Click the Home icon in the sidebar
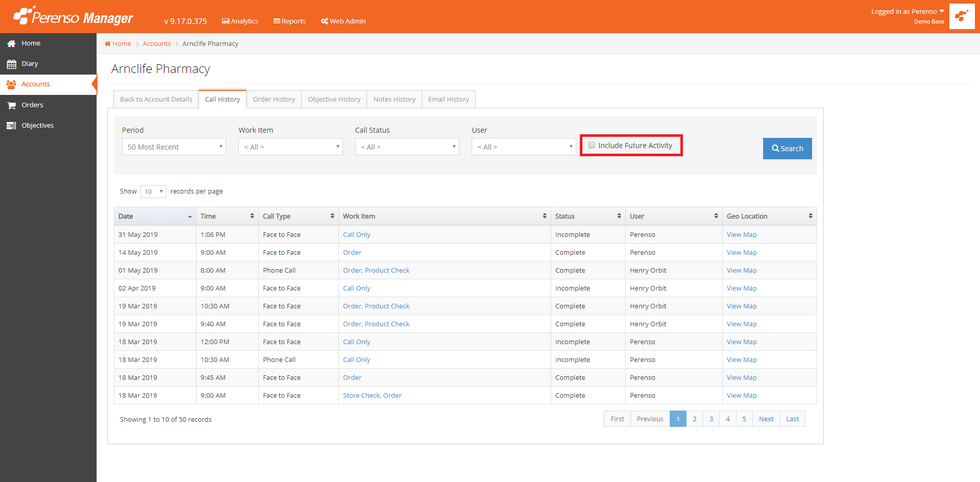 point(11,43)
